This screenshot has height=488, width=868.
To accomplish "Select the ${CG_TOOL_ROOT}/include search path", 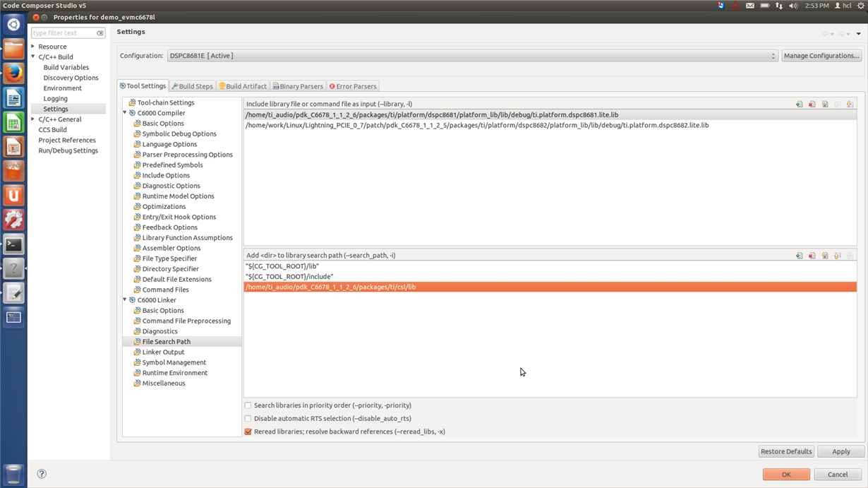I will click(550, 277).
